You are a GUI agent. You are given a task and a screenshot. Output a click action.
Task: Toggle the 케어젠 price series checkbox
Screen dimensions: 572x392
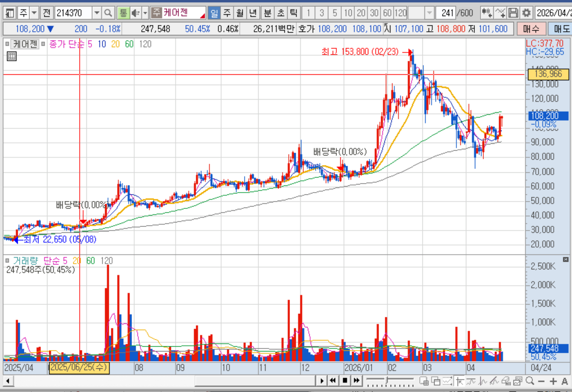7,44
